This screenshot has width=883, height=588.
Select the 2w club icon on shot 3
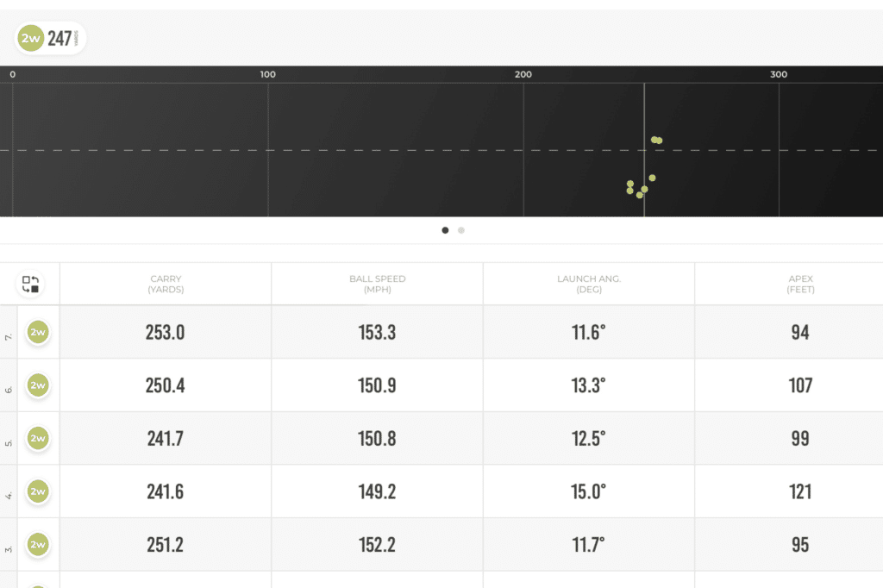[x=37, y=545]
